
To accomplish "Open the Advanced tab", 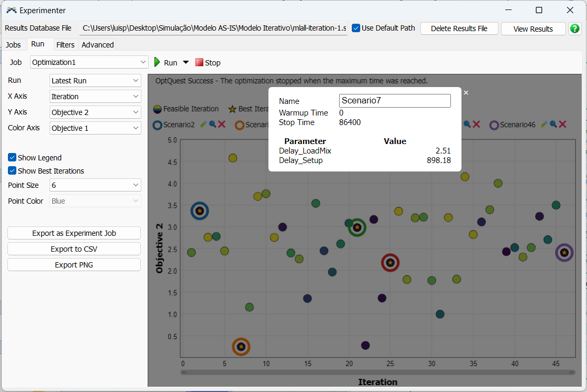I will pyautogui.click(x=98, y=45).
